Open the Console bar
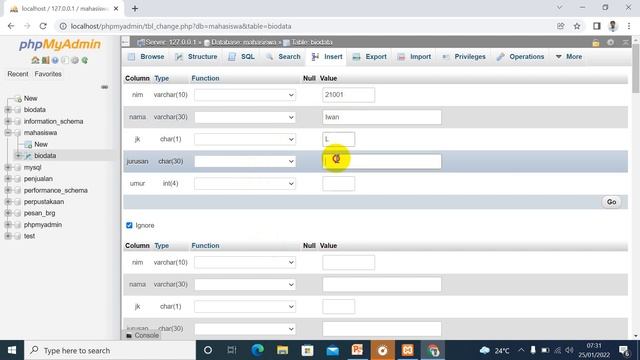 142,336
